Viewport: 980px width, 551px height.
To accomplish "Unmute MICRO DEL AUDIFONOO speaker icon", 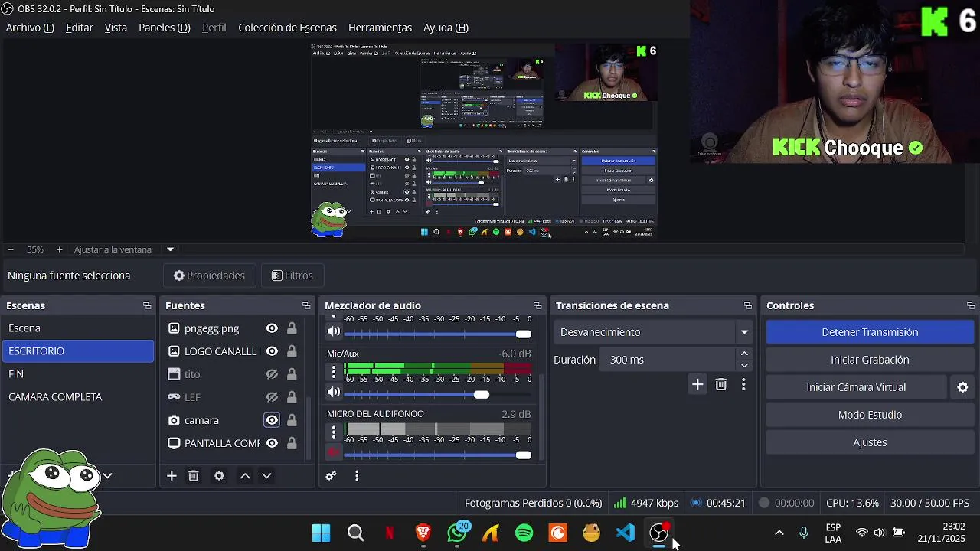I will pos(333,453).
